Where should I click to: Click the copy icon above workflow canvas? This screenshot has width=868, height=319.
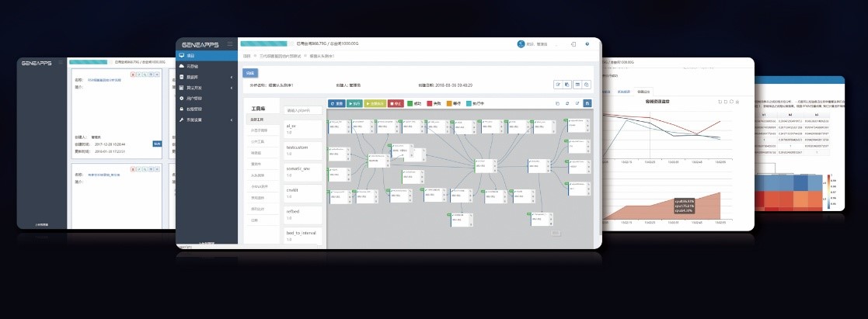[556, 102]
